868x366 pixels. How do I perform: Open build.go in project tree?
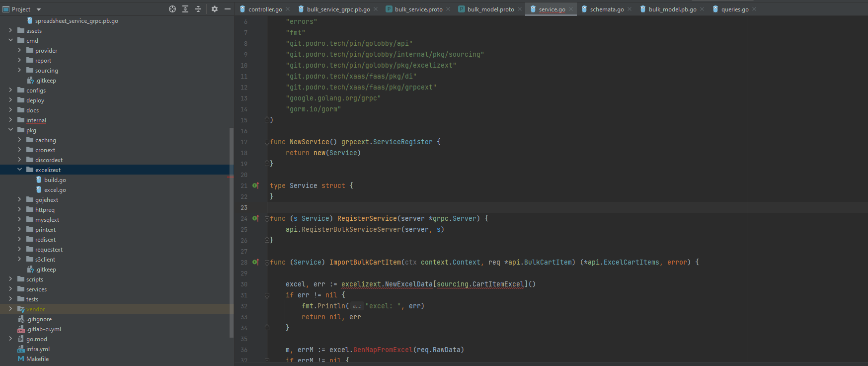[55, 180]
